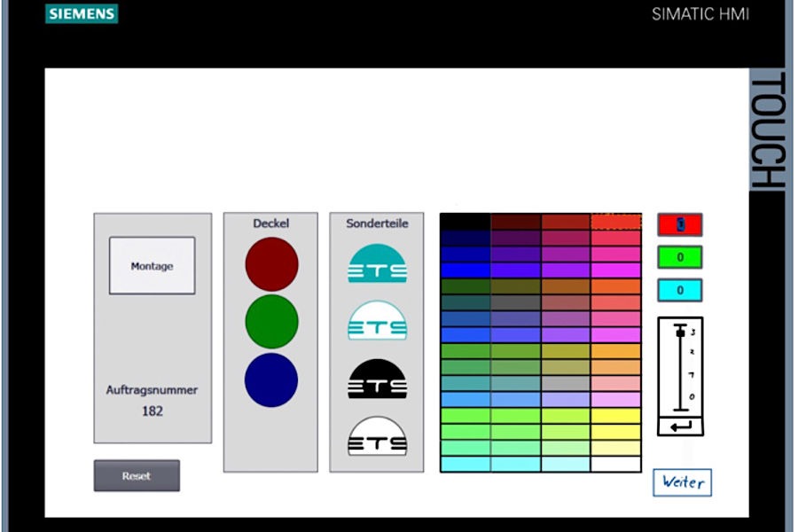798x532 pixels.
Task: Select the white Sonderteile icon with teal outline
Action: 377,320
